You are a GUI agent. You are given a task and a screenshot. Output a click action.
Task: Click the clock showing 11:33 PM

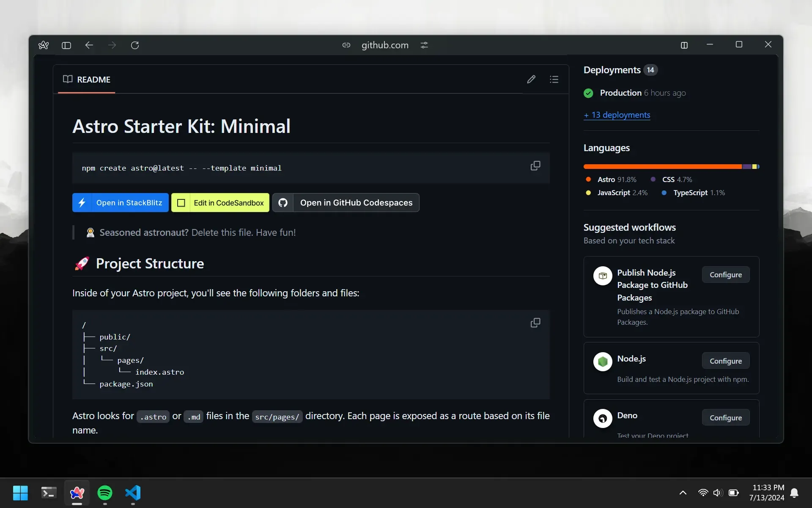click(x=768, y=488)
